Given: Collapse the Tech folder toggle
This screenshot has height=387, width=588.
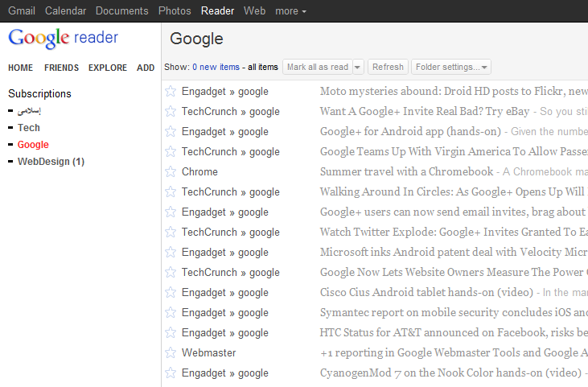Looking at the screenshot, I should click(10, 128).
